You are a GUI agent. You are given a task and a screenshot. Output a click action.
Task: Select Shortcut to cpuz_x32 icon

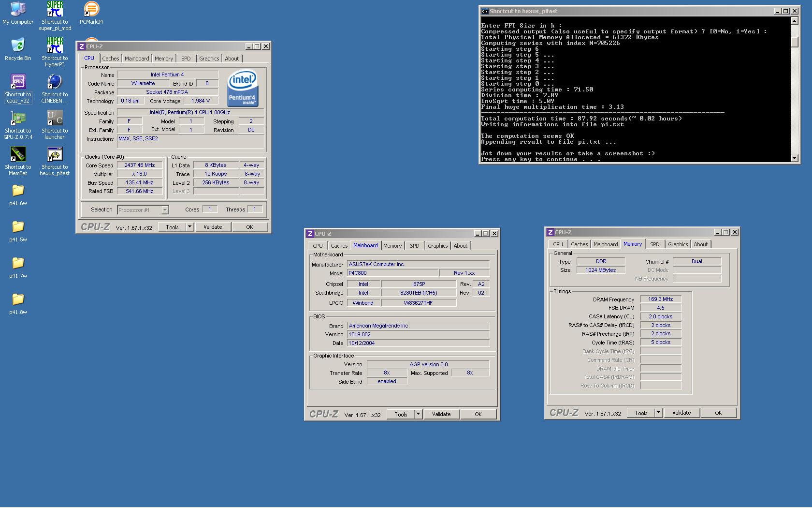click(x=18, y=89)
